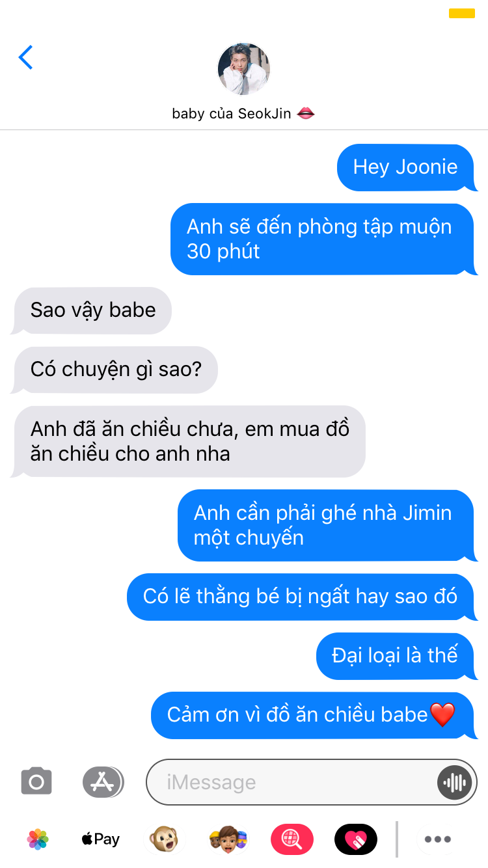The image size is (488, 868).
Task: Open the camera icon
Action: (x=36, y=781)
